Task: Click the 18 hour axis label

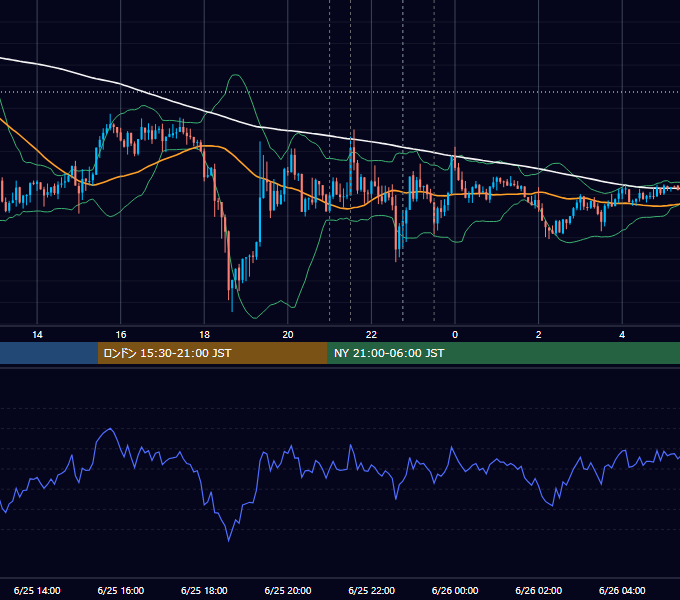Action: (204, 335)
